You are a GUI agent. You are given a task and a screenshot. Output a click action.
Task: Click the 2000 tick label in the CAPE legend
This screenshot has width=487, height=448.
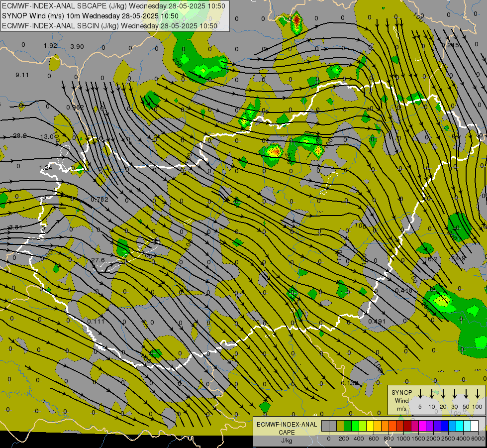(433, 439)
